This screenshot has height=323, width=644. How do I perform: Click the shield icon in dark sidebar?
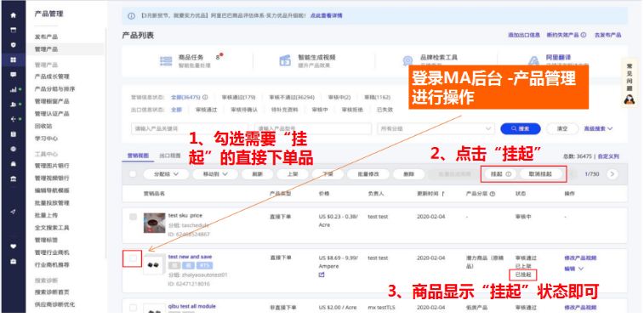click(x=13, y=45)
